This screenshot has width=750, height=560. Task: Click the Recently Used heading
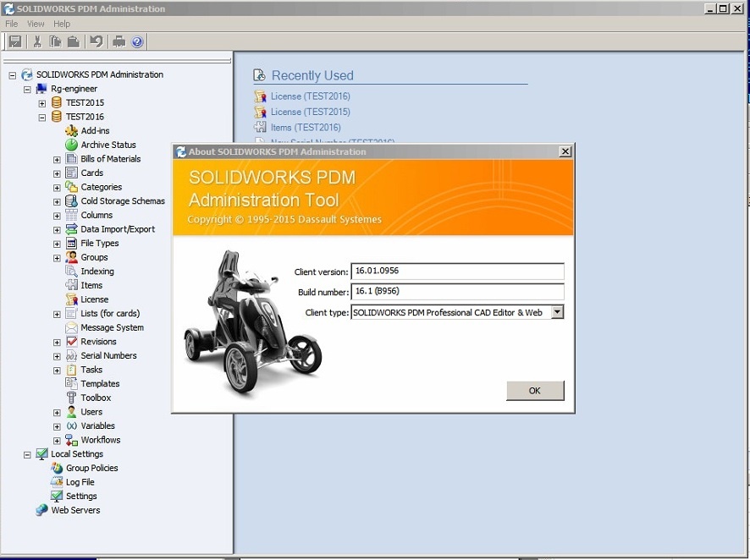pos(312,75)
